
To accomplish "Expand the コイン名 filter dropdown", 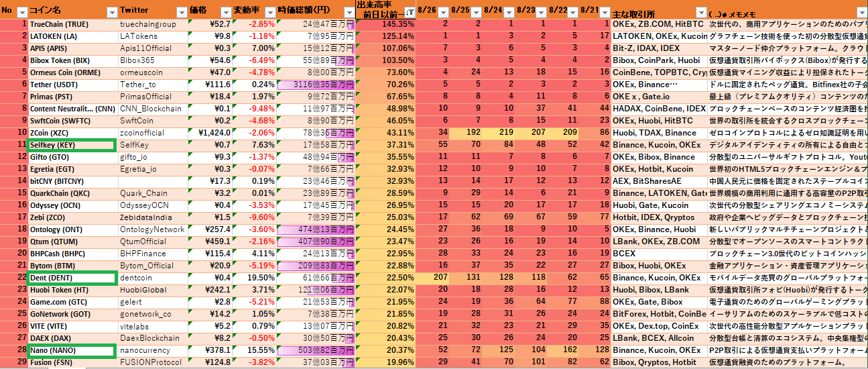I will click(111, 12).
